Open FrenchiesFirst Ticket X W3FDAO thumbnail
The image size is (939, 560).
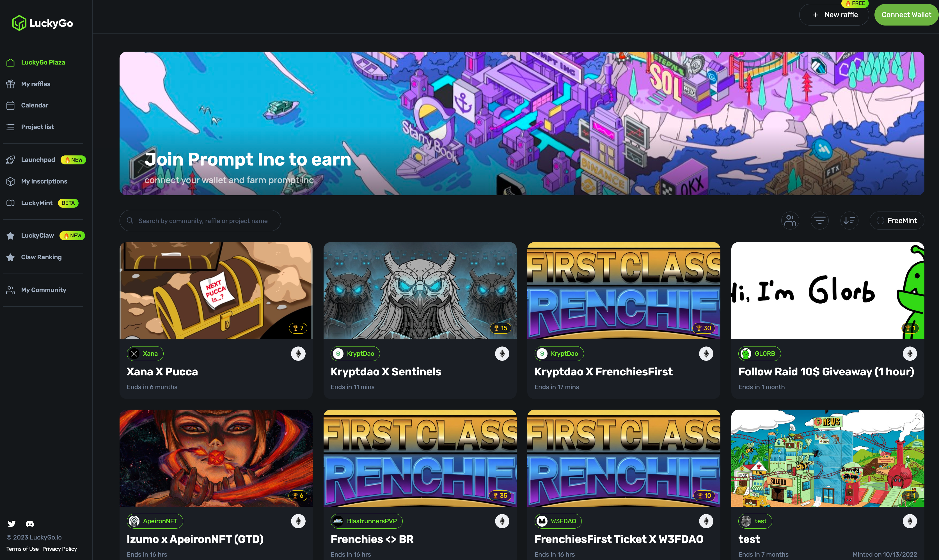pos(624,458)
